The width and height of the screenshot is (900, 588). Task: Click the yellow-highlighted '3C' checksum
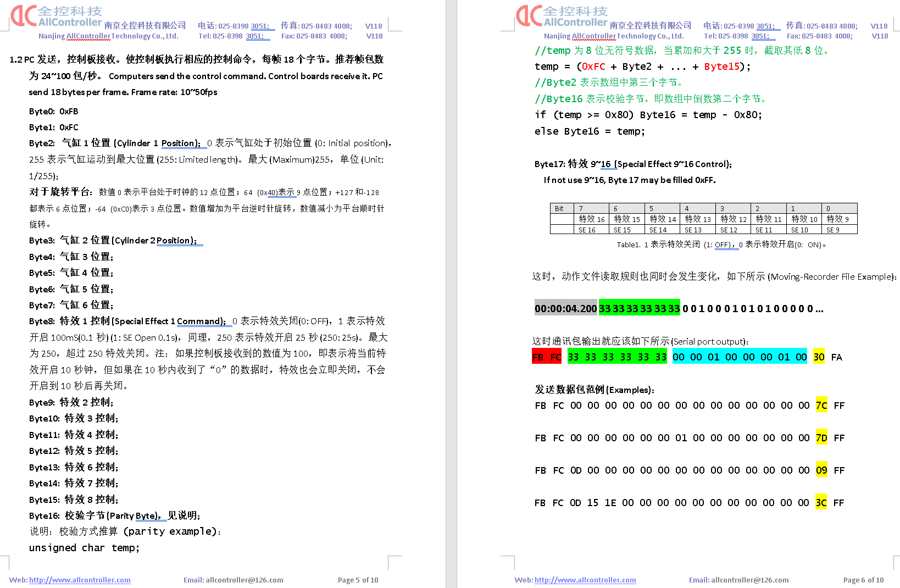coord(821,503)
